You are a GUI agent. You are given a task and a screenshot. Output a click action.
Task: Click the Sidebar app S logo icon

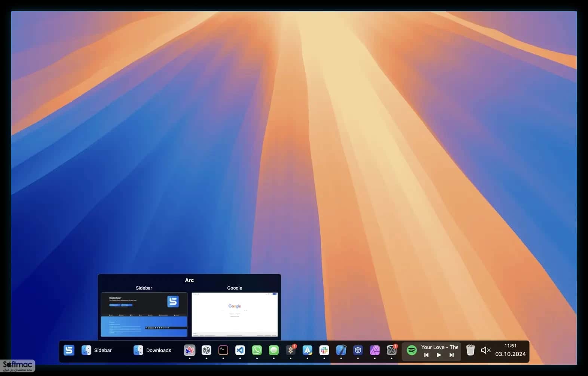coord(69,350)
